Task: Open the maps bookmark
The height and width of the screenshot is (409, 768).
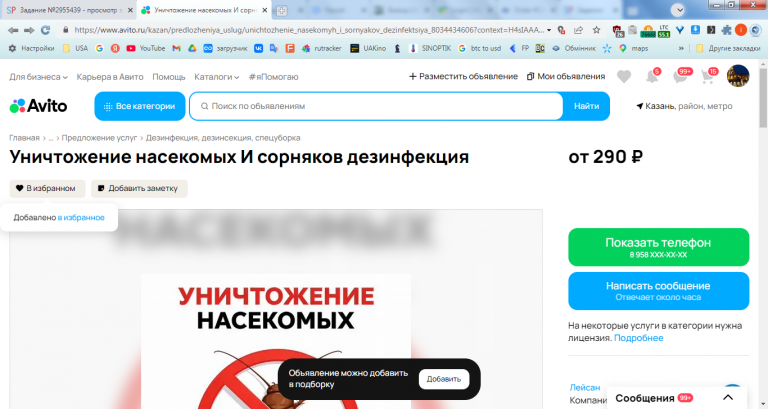Action: coord(633,48)
